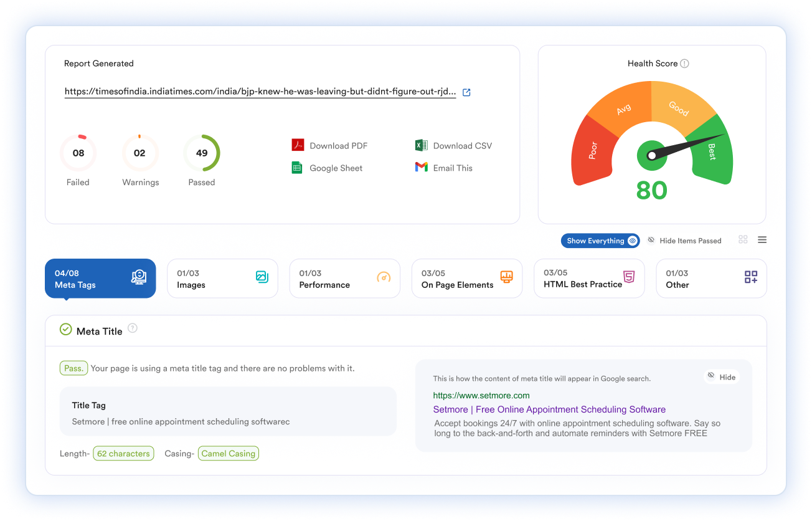Image resolution: width=812 pixels, height=521 pixels.
Task: Toggle Hide Items Passed filter
Action: click(x=684, y=241)
